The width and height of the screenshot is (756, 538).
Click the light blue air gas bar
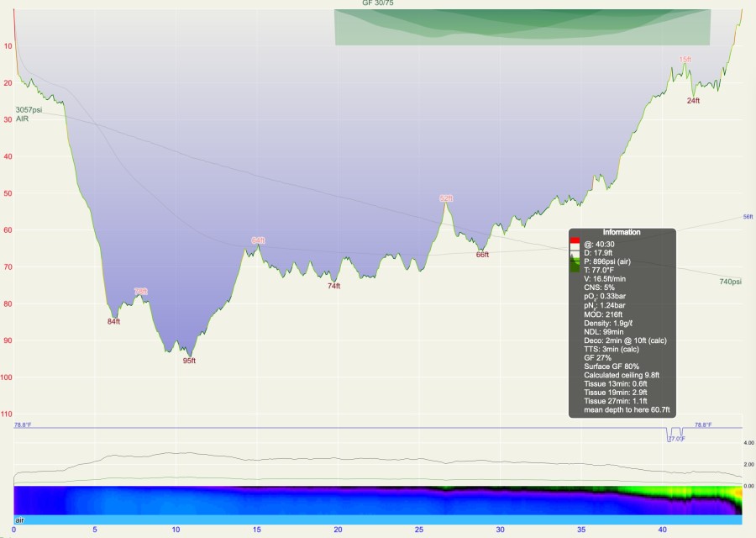coord(378,520)
